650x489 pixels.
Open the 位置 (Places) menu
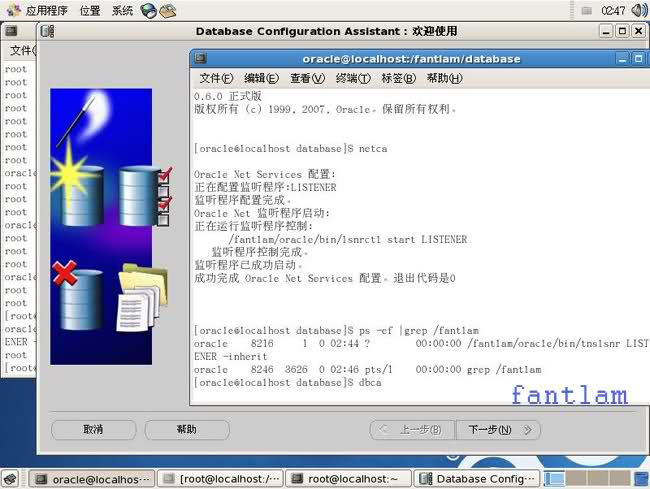pos(90,10)
